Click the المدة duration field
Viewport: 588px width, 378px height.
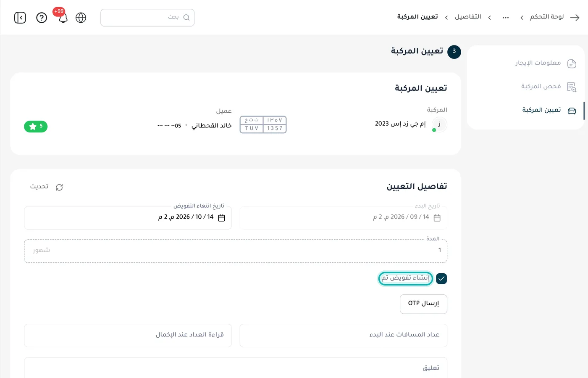[x=236, y=251]
